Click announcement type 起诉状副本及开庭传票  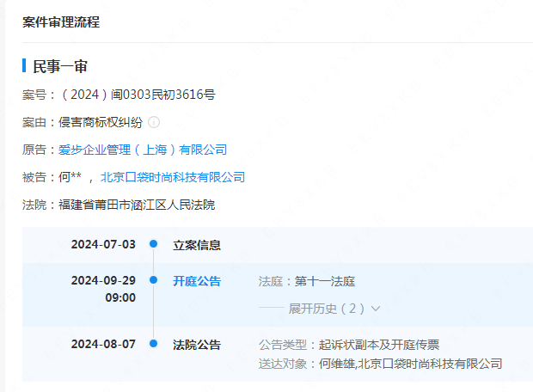click(x=379, y=345)
